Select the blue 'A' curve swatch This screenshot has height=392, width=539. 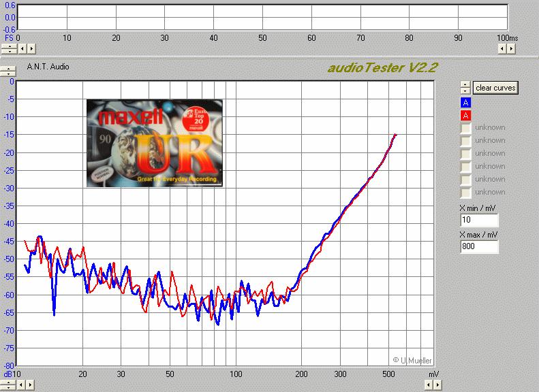click(466, 103)
